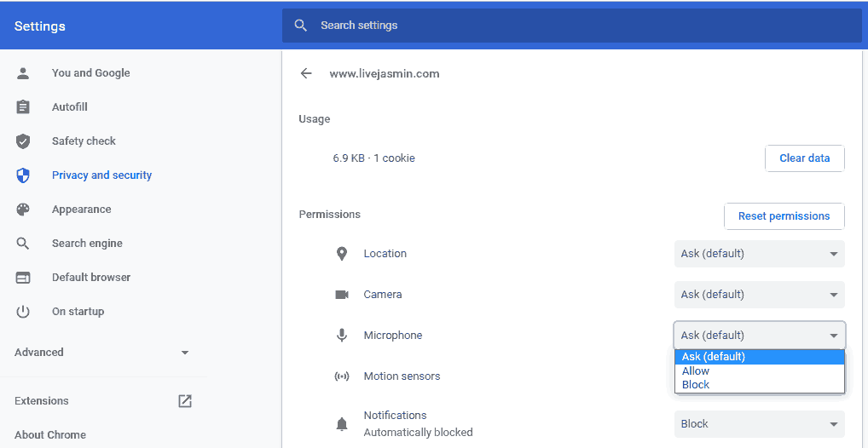Open About Chrome in the sidebar
The height and width of the screenshot is (448, 868).
coord(50,434)
